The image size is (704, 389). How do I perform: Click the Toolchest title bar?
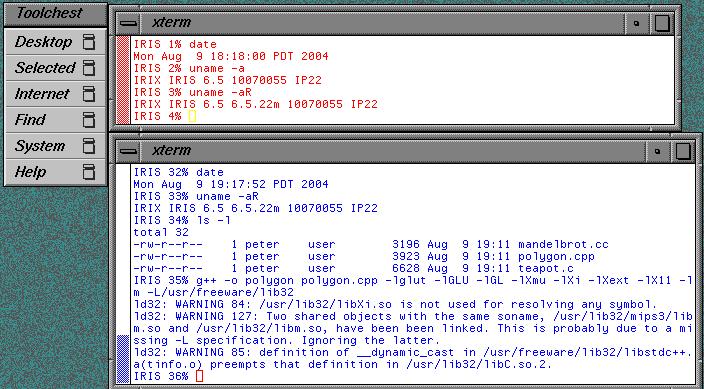coord(55,13)
